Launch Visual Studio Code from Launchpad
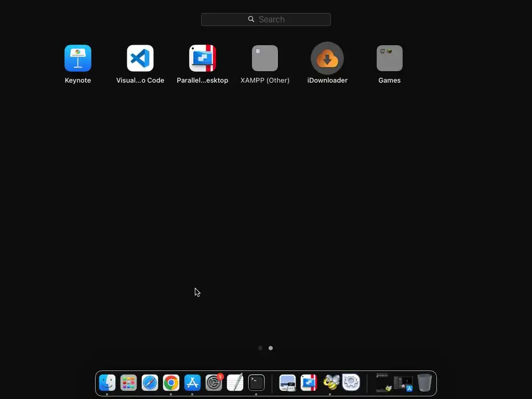This screenshot has width=532, height=399. (x=140, y=58)
